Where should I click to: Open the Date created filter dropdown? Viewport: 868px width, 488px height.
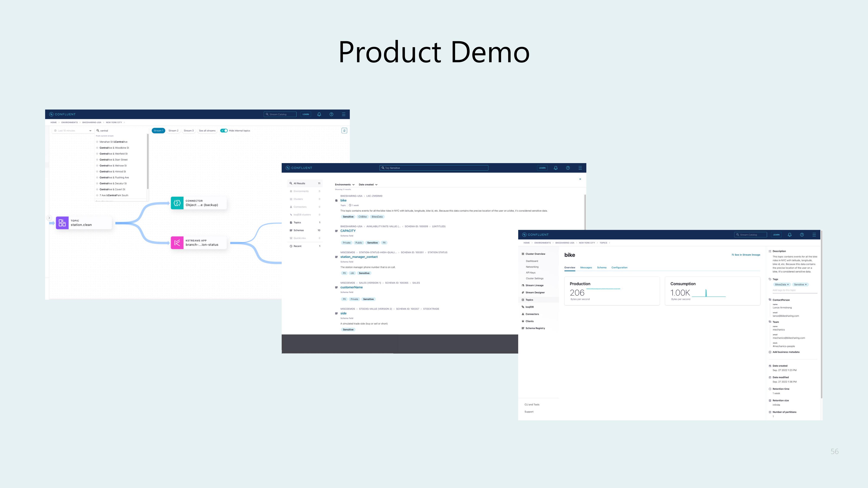[368, 185]
